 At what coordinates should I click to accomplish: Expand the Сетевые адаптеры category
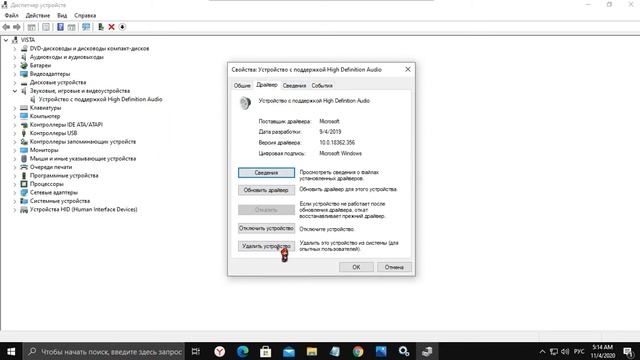pos(15,192)
